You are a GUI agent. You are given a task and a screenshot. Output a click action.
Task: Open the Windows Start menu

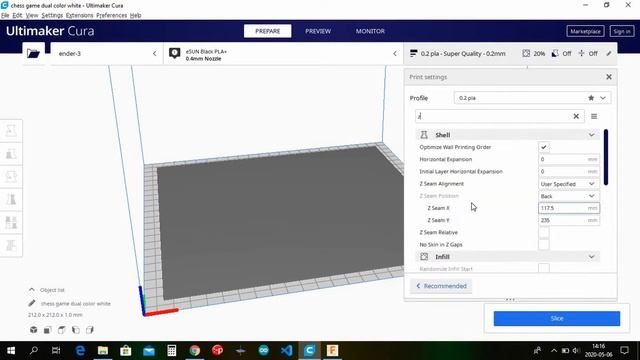[11, 350]
